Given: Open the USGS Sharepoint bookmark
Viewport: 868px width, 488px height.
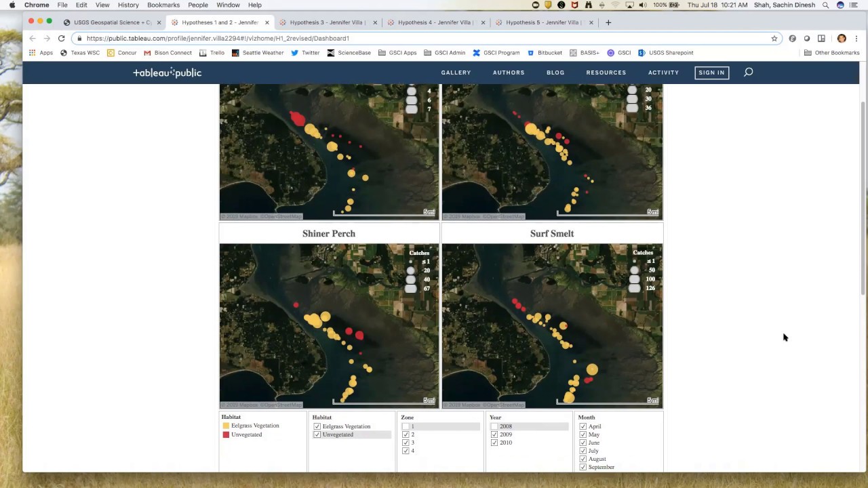Looking at the screenshot, I should pos(665,53).
